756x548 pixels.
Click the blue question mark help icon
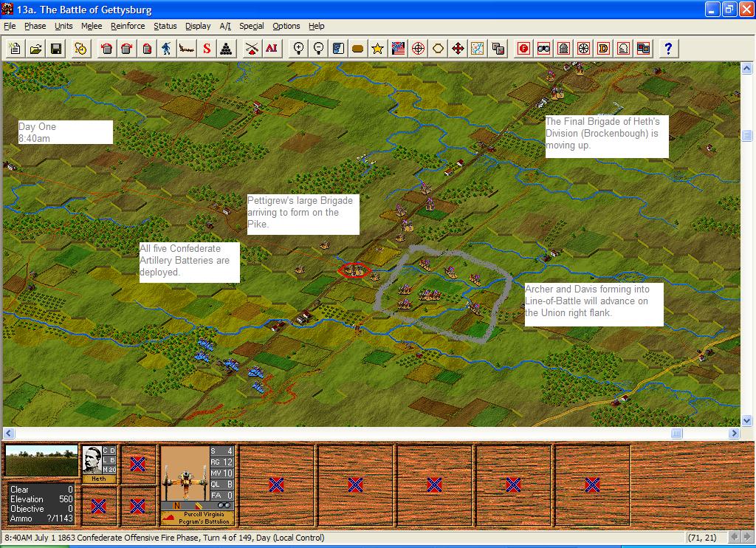[x=668, y=48]
